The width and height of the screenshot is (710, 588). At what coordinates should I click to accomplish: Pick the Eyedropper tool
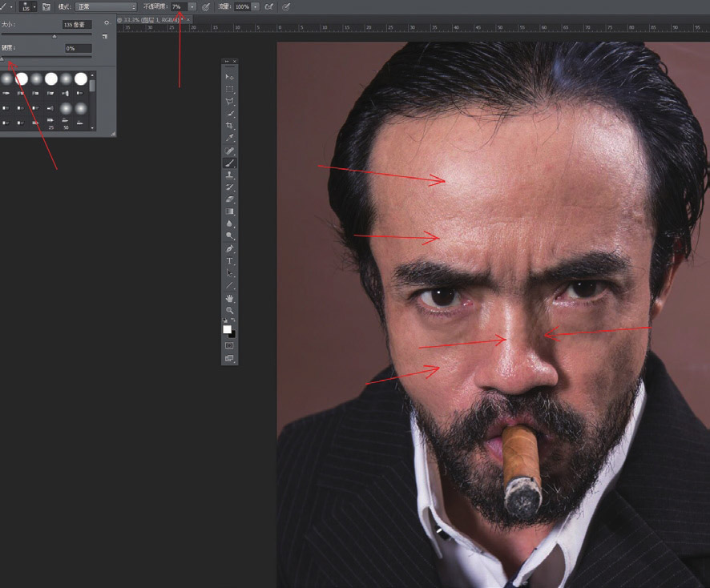click(230, 138)
